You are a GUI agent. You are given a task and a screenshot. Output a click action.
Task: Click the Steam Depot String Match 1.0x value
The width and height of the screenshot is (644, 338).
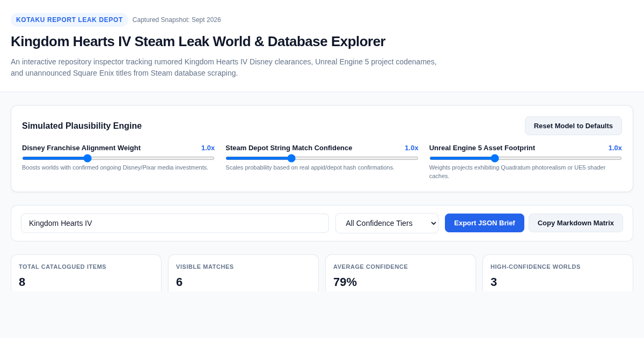(412, 148)
